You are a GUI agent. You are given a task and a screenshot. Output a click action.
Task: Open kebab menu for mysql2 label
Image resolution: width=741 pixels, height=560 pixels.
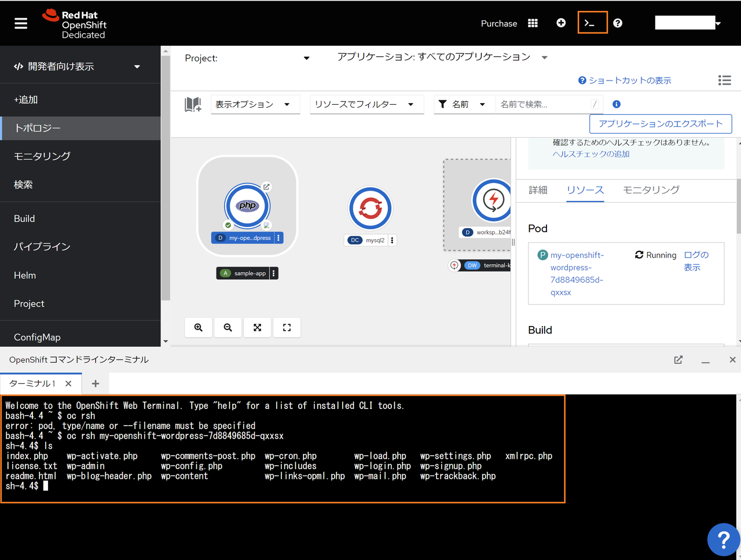coord(392,240)
